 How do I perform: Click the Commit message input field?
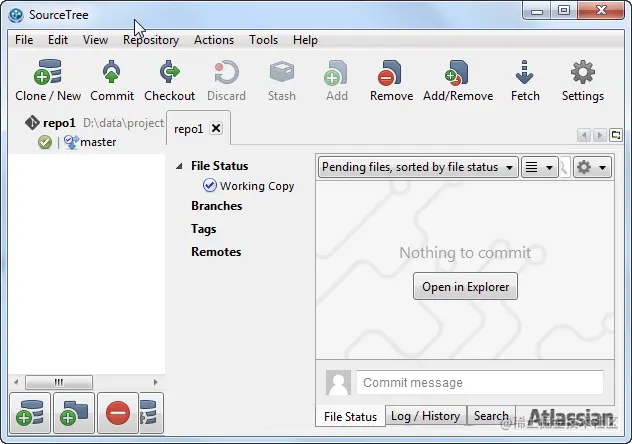click(x=480, y=382)
